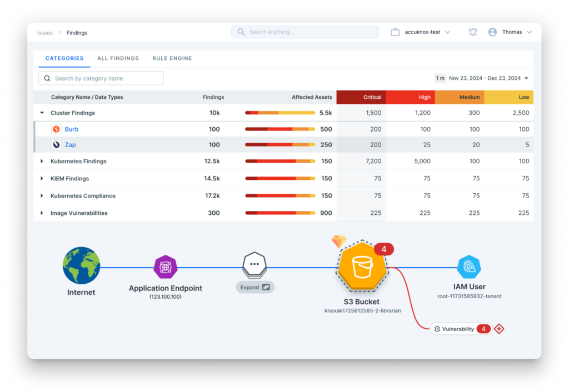This screenshot has height=392, width=569.
Task: Click the red diamond icon beside Vulnerability
Action: click(x=499, y=329)
